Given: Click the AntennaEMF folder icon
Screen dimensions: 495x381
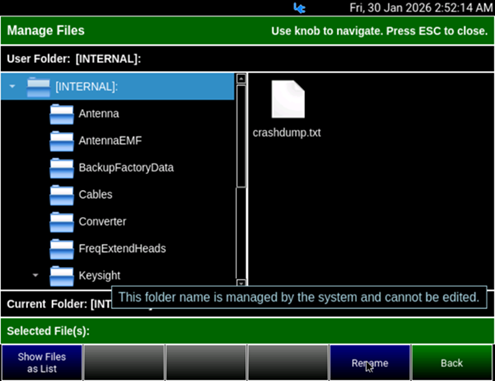Looking at the screenshot, I should point(62,141).
